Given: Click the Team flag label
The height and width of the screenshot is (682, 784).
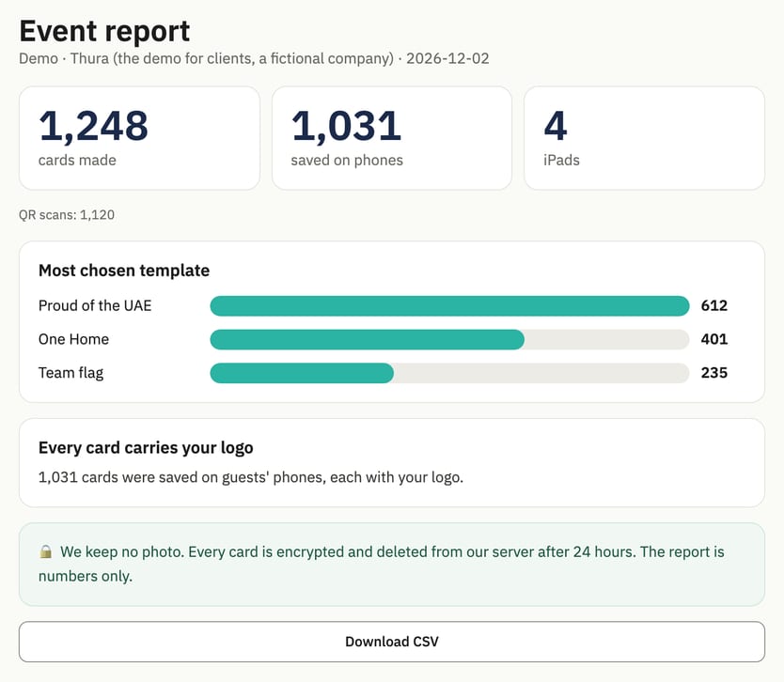Looking at the screenshot, I should (71, 373).
